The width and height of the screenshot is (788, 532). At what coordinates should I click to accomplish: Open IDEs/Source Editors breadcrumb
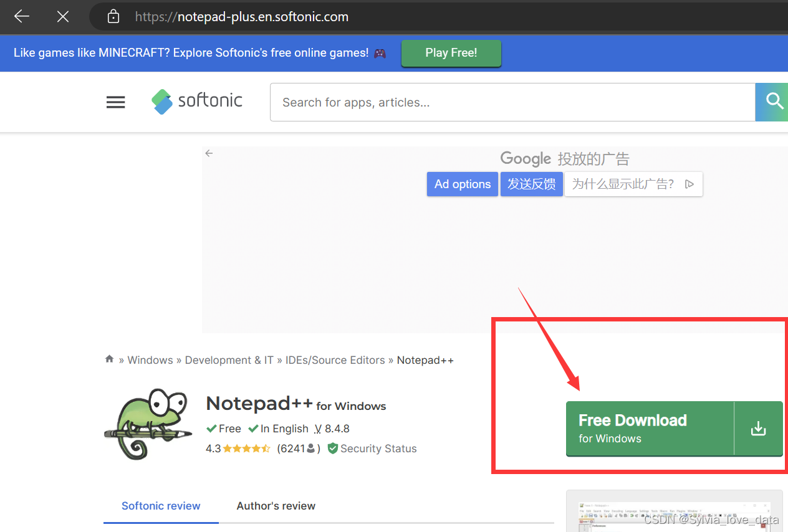[x=335, y=360]
